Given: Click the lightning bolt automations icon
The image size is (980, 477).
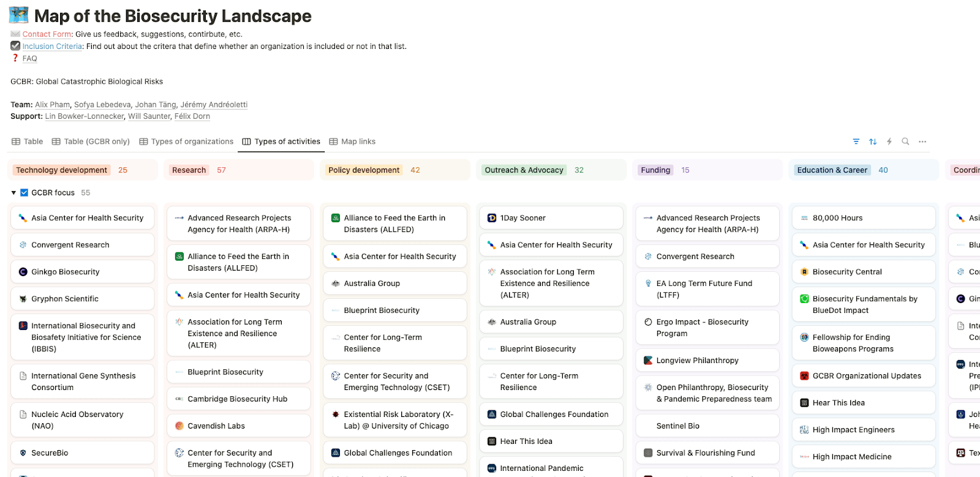Looking at the screenshot, I should tap(889, 141).
